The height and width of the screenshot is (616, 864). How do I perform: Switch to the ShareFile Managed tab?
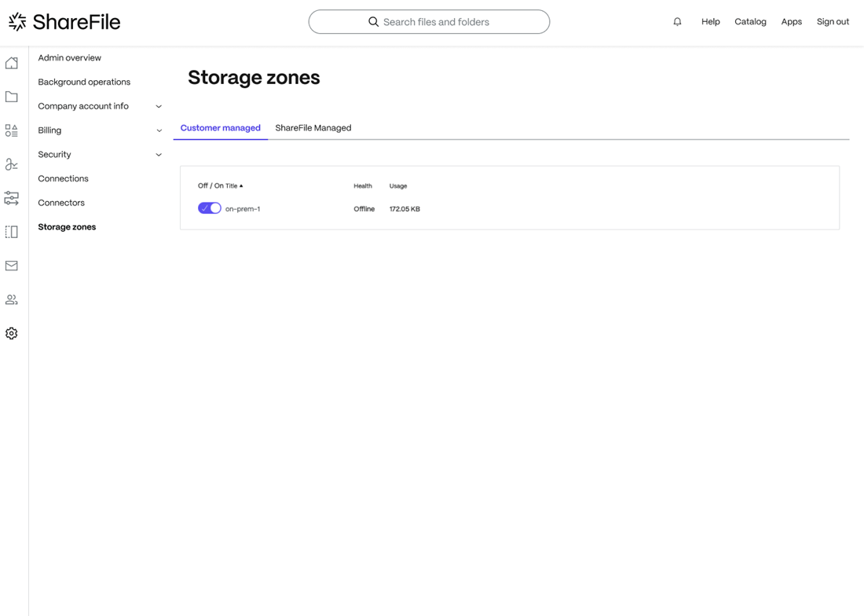point(313,128)
